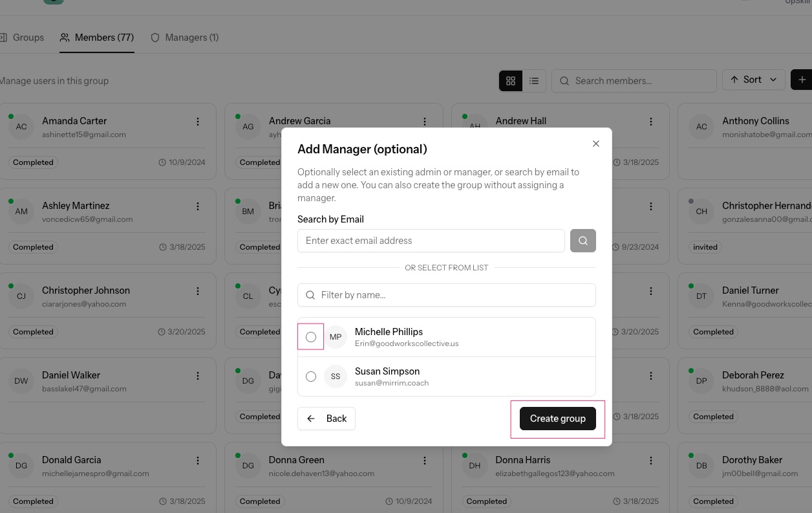Click Amanda Carter's 10/9/2024 date
Image resolution: width=812 pixels, height=513 pixels.
coord(182,162)
